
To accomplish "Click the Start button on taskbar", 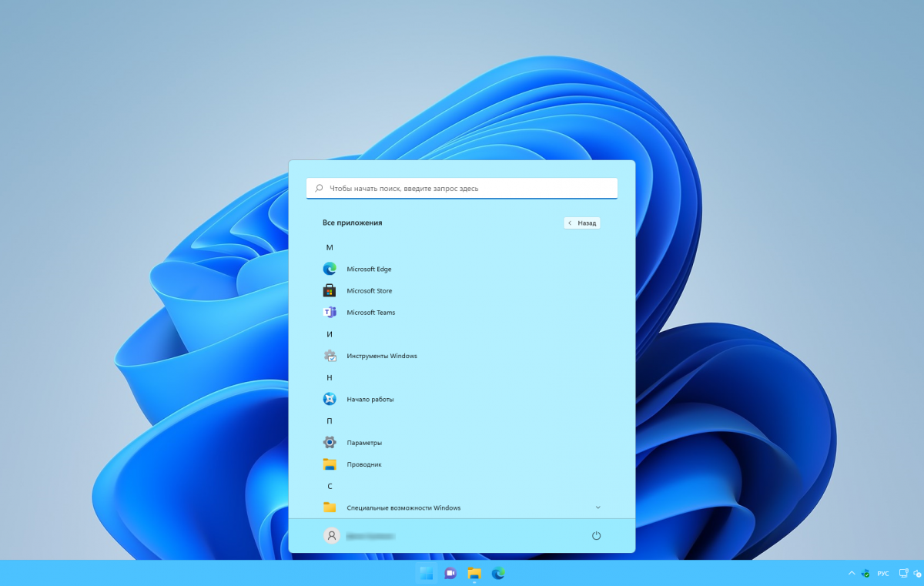I will 426,574.
